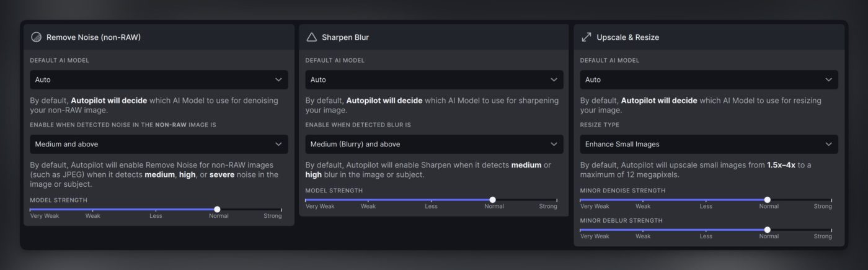Expand the 'Enhance Small Images' resize type dropdown
This screenshot has width=868, height=270.
709,144
